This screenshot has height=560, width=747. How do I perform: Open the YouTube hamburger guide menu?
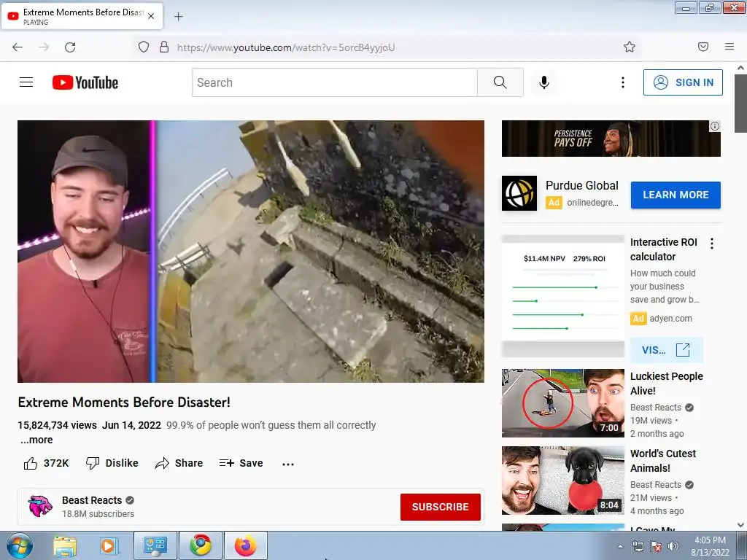(26, 82)
